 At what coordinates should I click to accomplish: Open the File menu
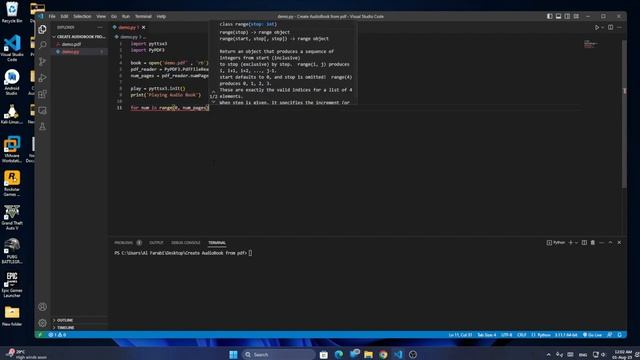(52, 16)
